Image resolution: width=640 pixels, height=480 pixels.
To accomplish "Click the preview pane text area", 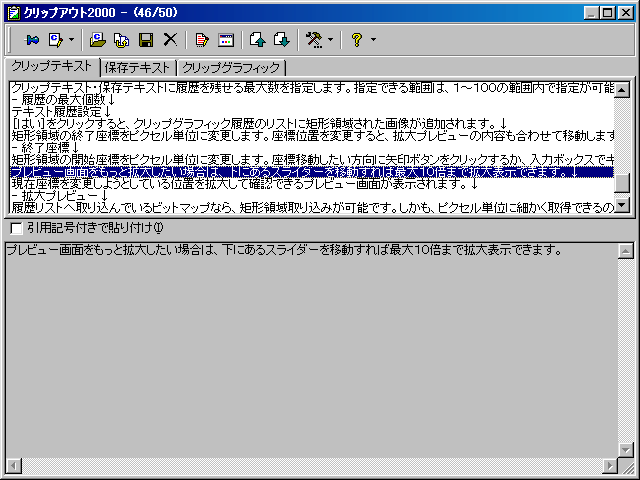I will tap(311, 351).
